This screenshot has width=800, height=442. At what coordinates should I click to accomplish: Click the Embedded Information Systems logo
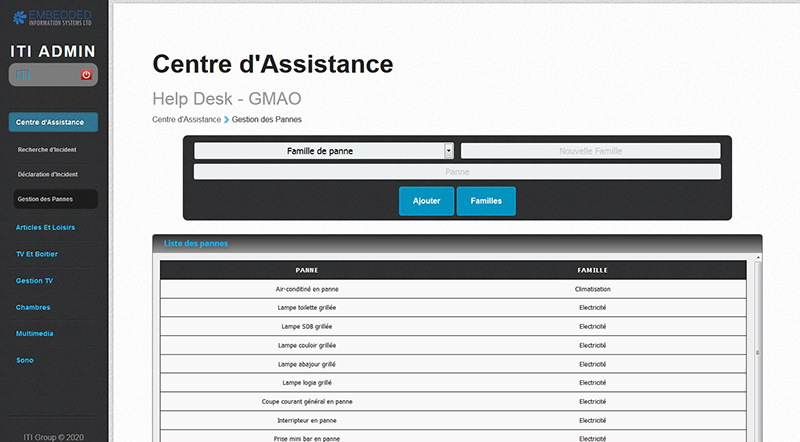coord(53,17)
